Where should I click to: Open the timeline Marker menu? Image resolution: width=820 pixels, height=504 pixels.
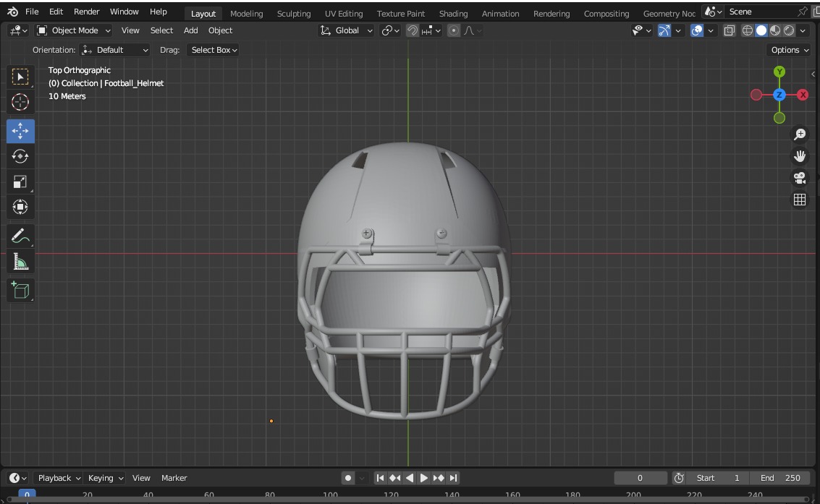tap(174, 478)
